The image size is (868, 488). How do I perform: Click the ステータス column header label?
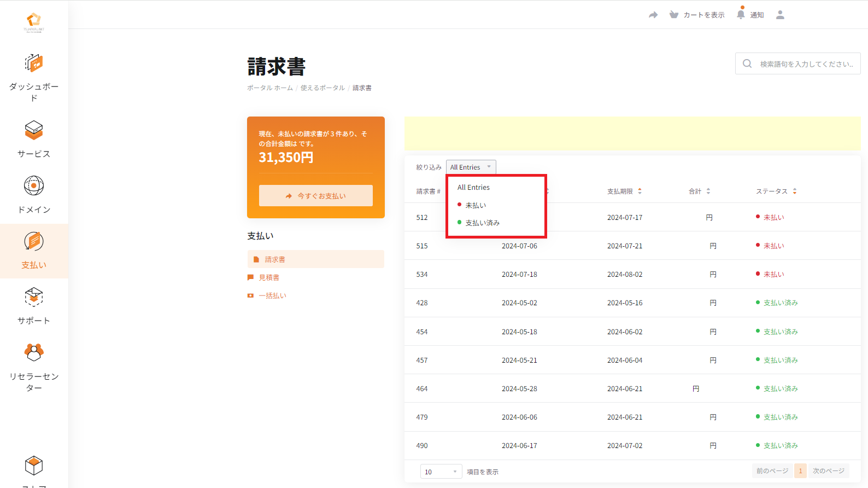click(772, 191)
